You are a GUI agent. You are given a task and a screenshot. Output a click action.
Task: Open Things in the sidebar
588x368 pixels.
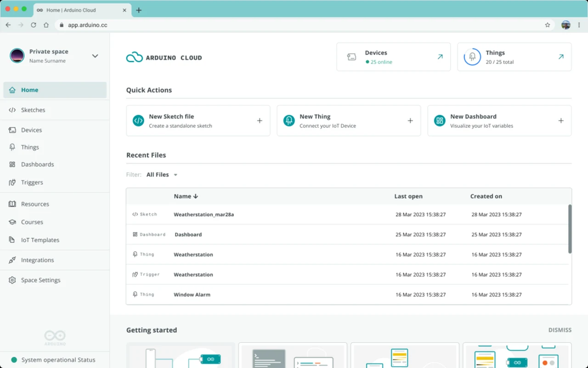tap(30, 147)
